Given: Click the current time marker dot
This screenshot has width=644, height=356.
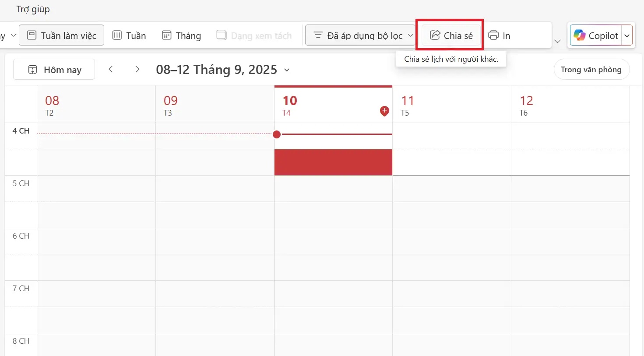Looking at the screenshot, I should pos(277,134).
